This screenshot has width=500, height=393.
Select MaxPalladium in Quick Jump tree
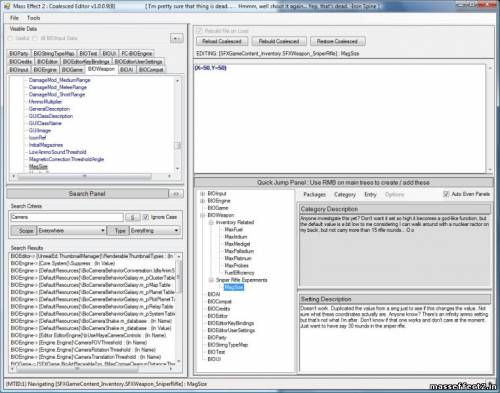[239, 251]
